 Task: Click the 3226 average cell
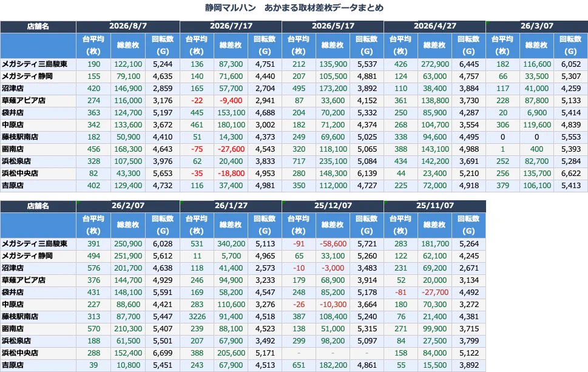pyautogui.click(x=197, y=317)
